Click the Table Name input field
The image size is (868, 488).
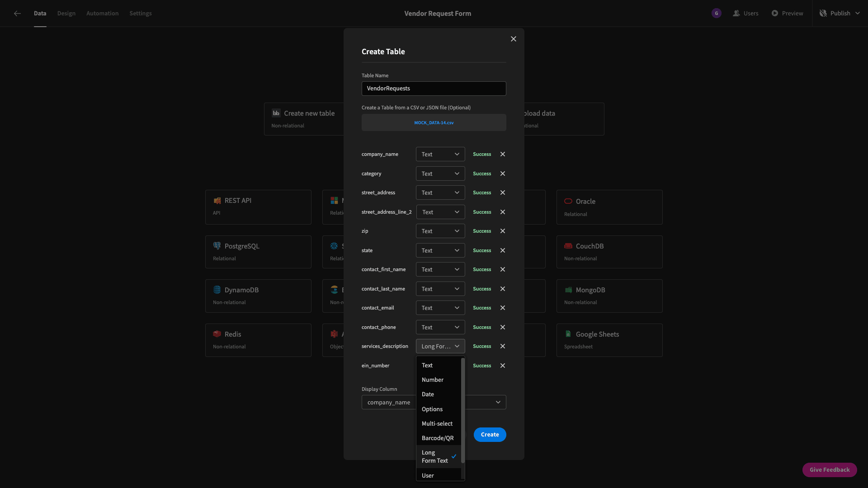[434, 89]
